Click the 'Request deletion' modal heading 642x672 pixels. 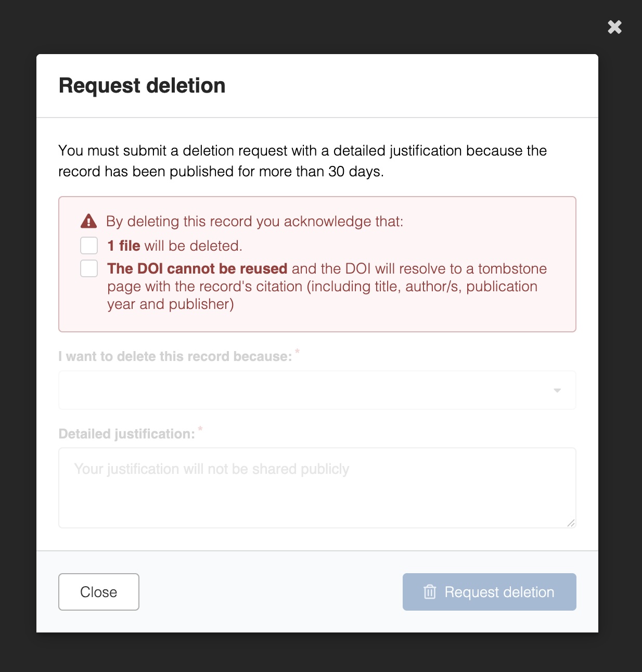pyautogui.click(x=142, y=86)
